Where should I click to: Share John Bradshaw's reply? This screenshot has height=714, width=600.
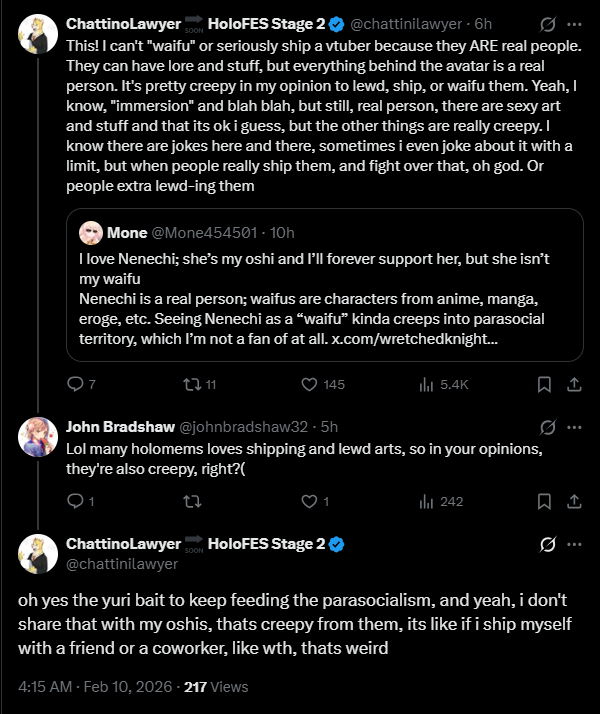coord(575,501)
